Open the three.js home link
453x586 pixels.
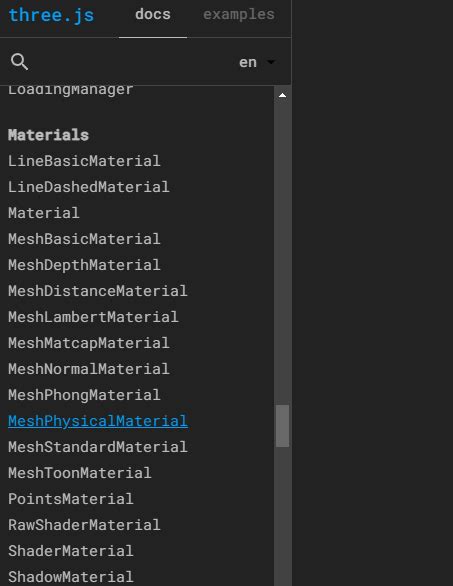pyautogui.click(x=51, y=15)
